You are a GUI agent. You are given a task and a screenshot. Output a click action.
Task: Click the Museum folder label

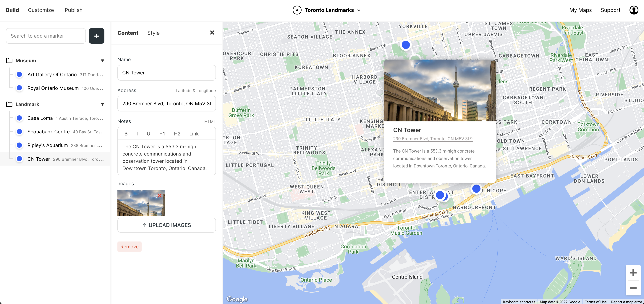coord(26,61)
